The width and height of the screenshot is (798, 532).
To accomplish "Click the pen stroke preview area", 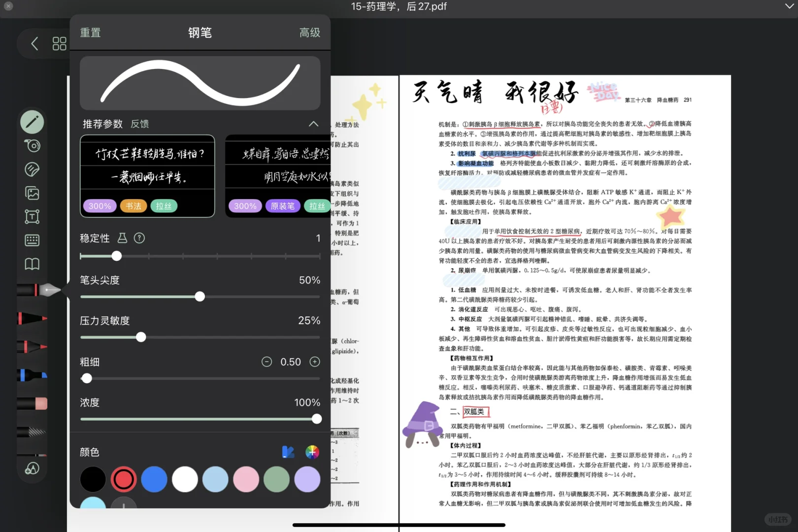I will [x=200, y=83].
